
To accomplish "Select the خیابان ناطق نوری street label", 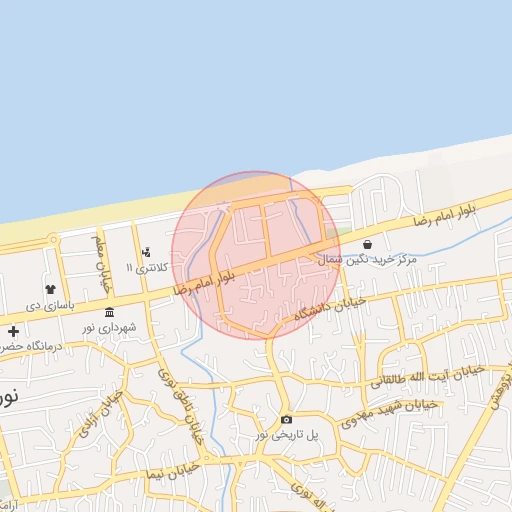I will point(180,406).
